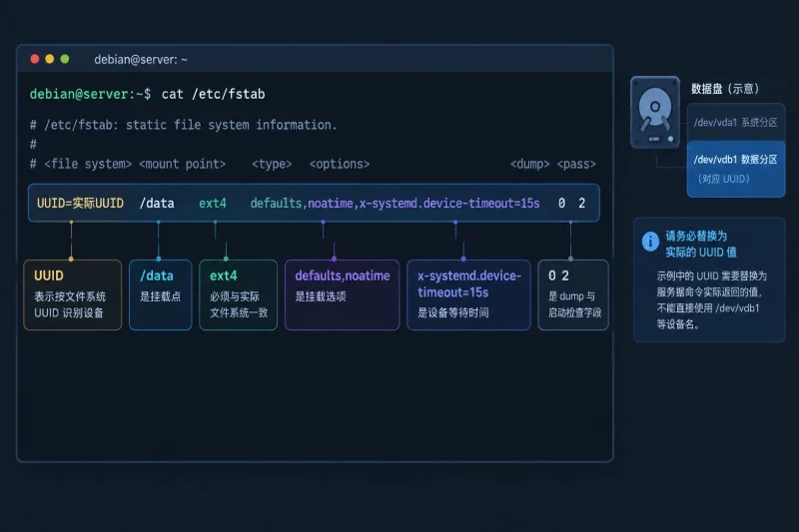Click the blue info icon
799x532 pixels.
pyautogui.click(x=650, y=241)
